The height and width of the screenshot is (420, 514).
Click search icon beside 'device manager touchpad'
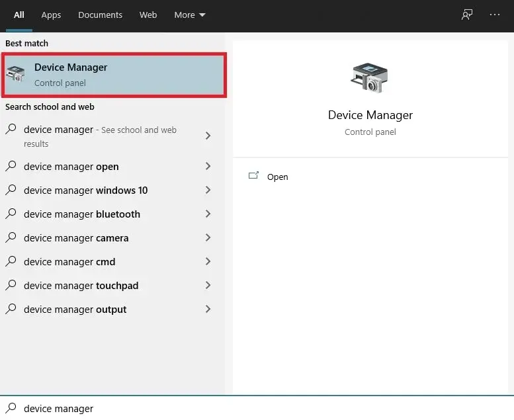coord(11,285)
